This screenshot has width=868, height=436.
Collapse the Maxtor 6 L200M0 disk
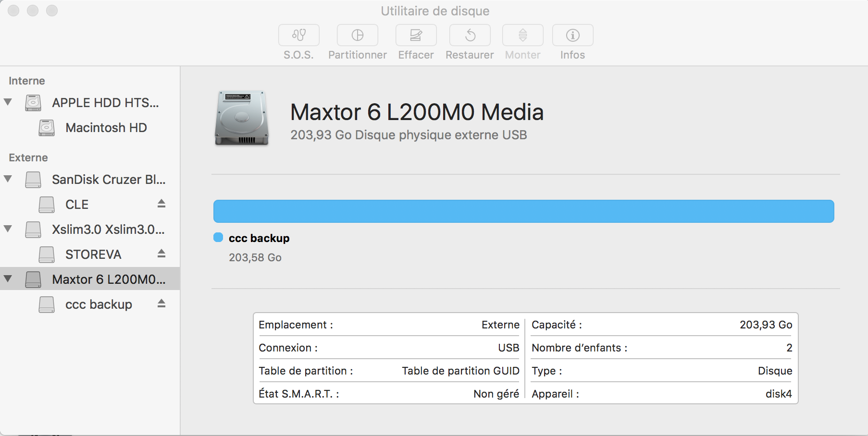point(8,279)
